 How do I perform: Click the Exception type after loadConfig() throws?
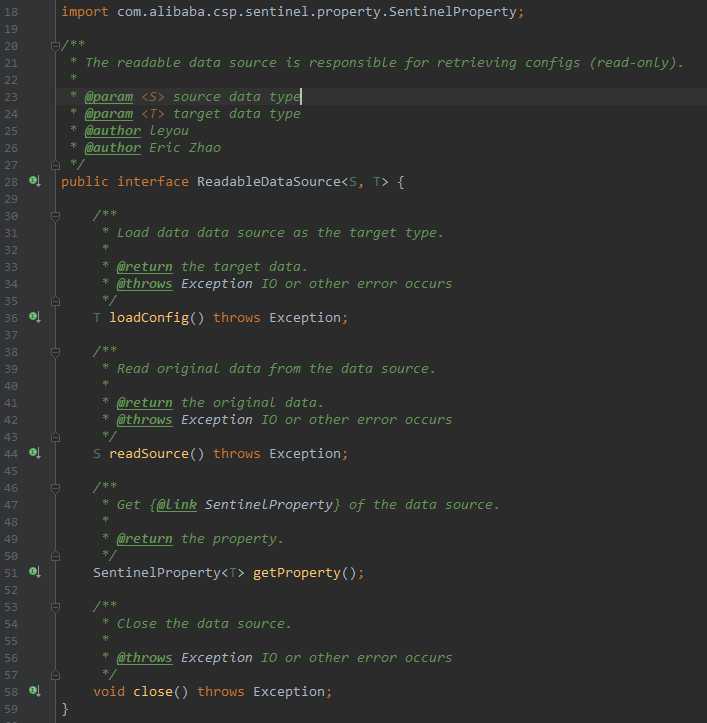click(x=305, y=318)
